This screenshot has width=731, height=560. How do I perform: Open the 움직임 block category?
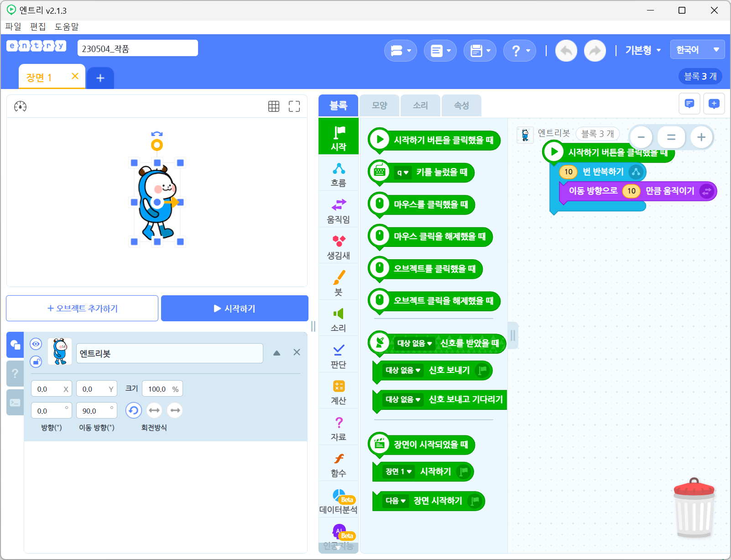pos(339,211)
